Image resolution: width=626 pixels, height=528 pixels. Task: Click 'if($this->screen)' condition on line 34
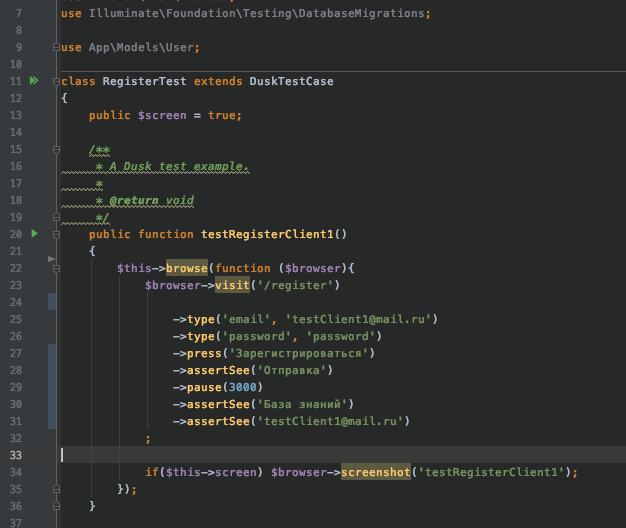[204, 472]
